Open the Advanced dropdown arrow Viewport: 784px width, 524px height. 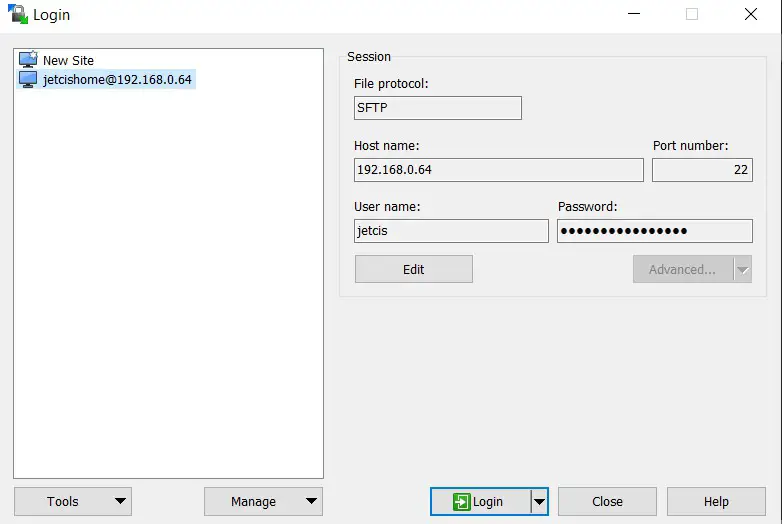click(742, 270)
